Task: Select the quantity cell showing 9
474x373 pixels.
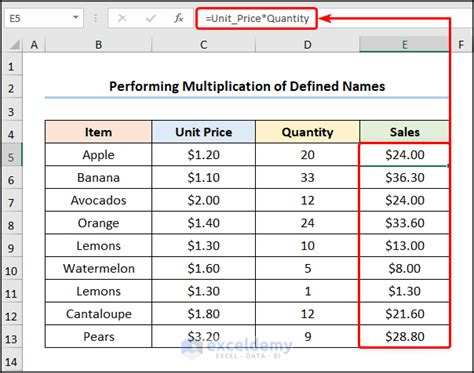Action: [308, 336]
